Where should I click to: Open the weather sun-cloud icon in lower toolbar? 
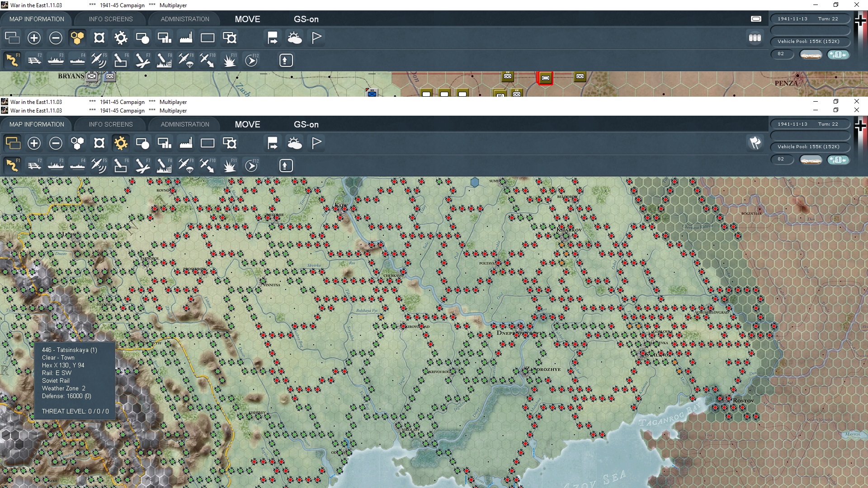pyautogui.click(x=295, y=143)
